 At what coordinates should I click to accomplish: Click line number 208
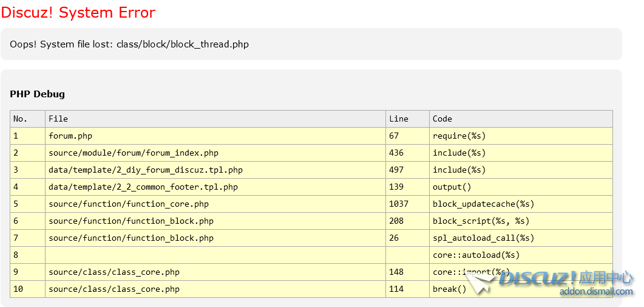point(407,221)
